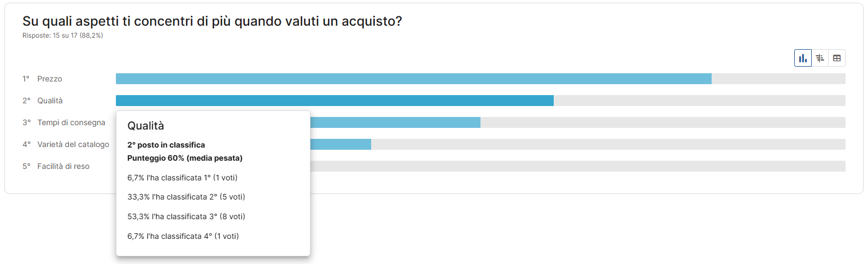868x264 pixels.
Task: Switch to the table view
Action: pyautogui.click(x=837, y=58)
